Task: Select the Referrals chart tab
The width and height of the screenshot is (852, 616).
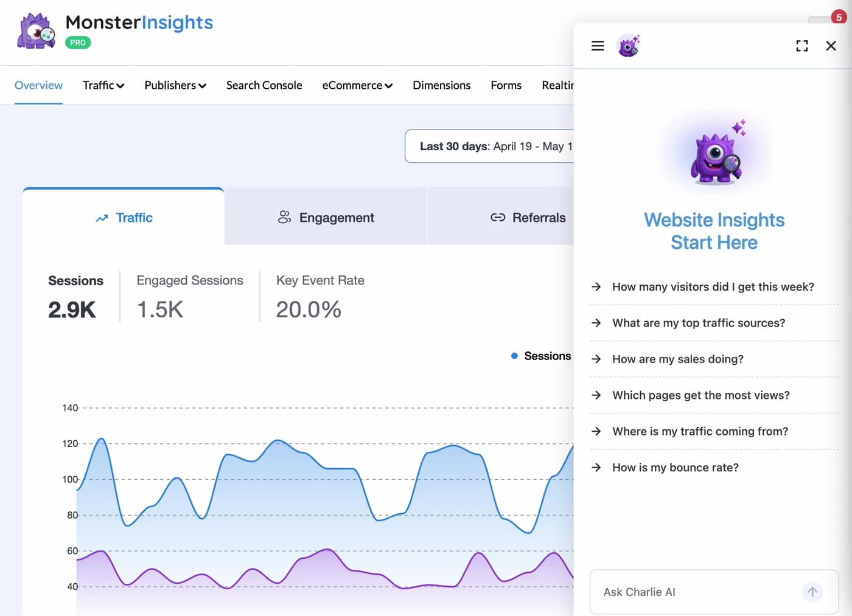Action: tap(500, 217)
